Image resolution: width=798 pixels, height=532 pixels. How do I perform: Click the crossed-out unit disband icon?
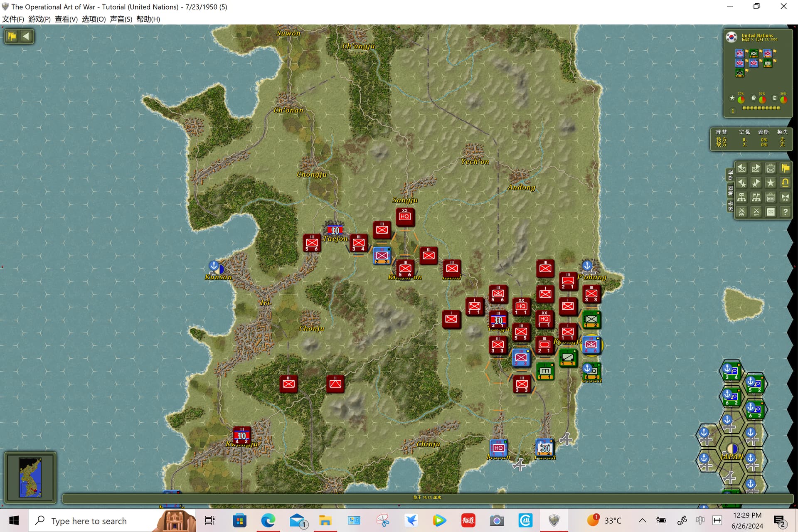(742, 212)
